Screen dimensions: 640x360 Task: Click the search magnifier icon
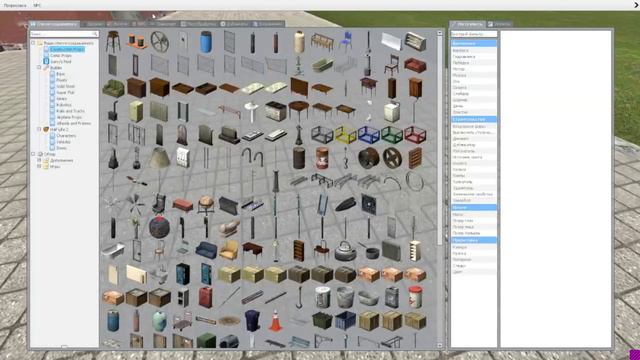[95, 34]
